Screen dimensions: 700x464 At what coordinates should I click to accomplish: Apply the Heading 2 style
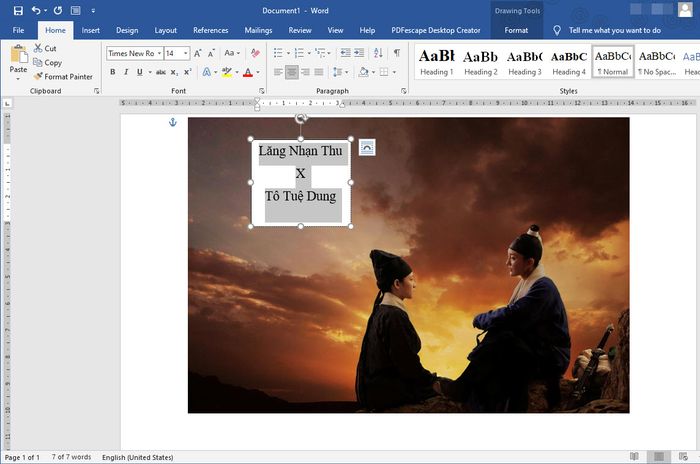coord(480,63)
